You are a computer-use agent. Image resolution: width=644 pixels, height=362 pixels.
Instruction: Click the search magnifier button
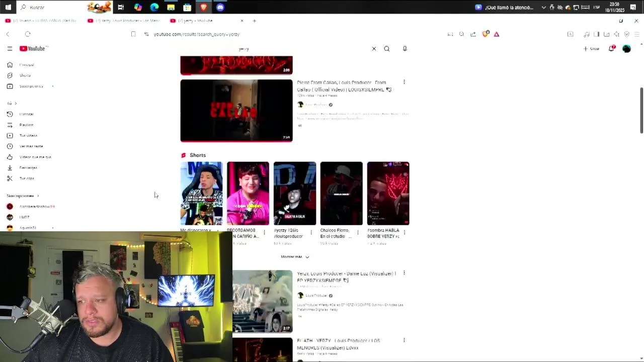pyautogui.click(x=387, y=49)
